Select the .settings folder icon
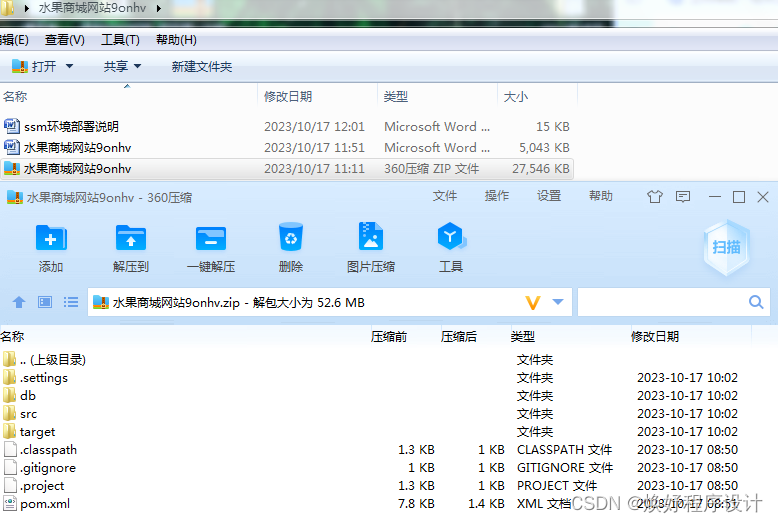This screenshot has height=523, width=778. [9, 378]
